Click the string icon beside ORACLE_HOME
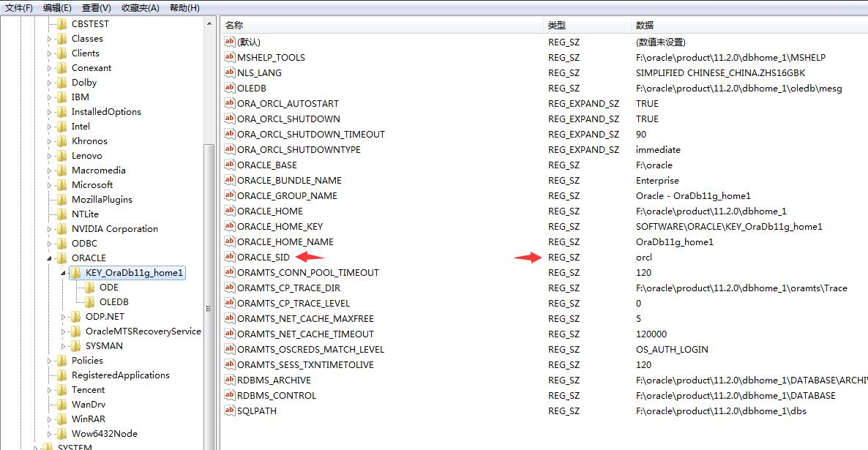Viewport: 868px width, 450px height. [230, 211]
